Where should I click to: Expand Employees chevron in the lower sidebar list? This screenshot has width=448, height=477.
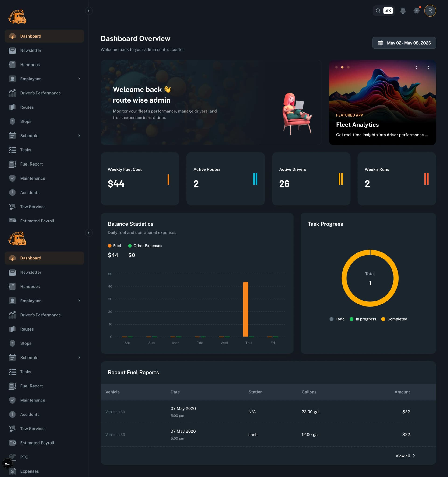click(79, 301)
